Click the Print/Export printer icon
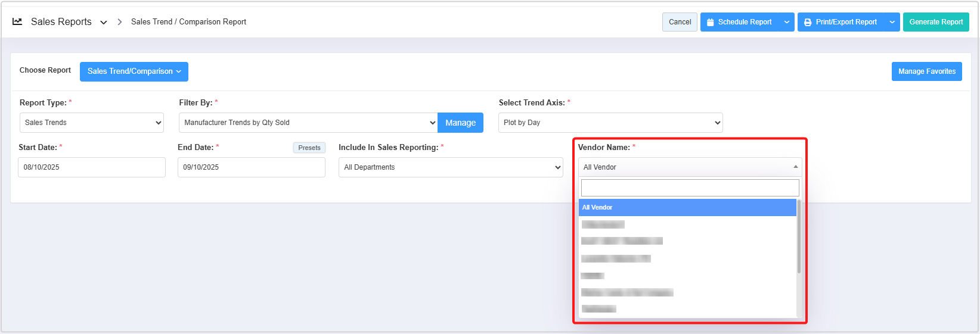Image resolution: width=980 pixels, height=334 pixels. [808, 22]
